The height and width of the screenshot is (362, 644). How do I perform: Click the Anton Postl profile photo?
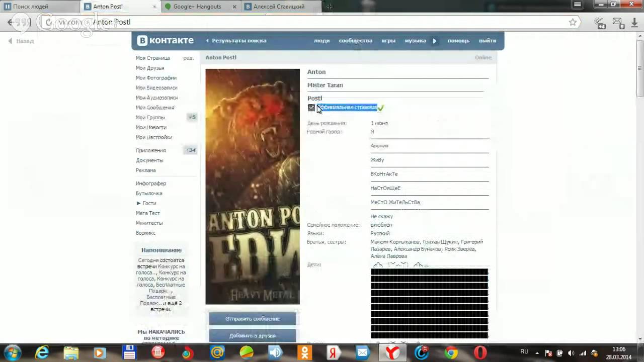point(253,187)
